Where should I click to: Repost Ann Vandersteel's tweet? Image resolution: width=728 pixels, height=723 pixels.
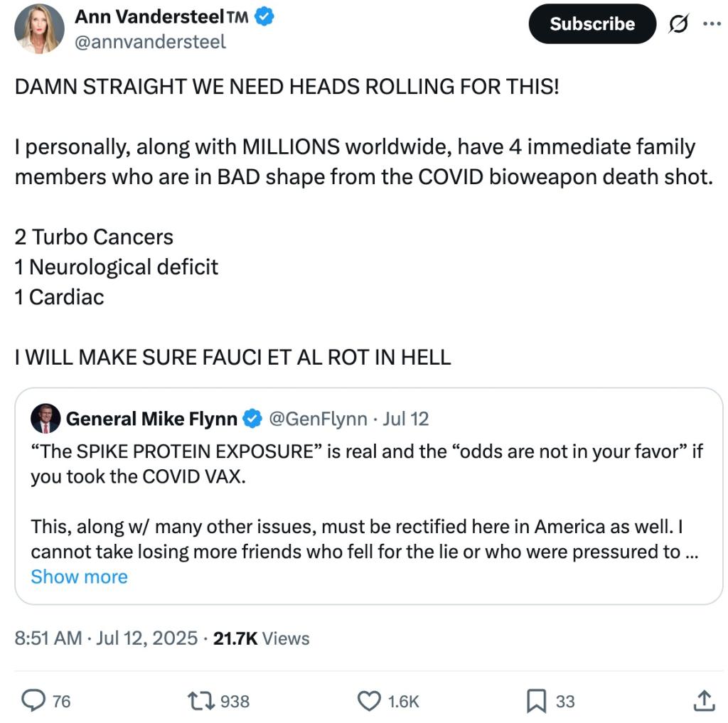[x=201, y=701]
